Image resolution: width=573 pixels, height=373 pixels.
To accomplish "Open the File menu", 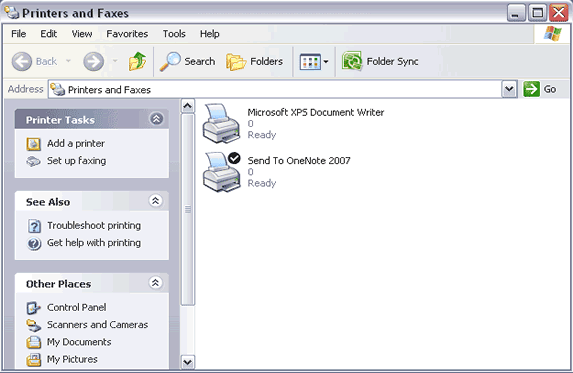I will click(x=18, y=34).
